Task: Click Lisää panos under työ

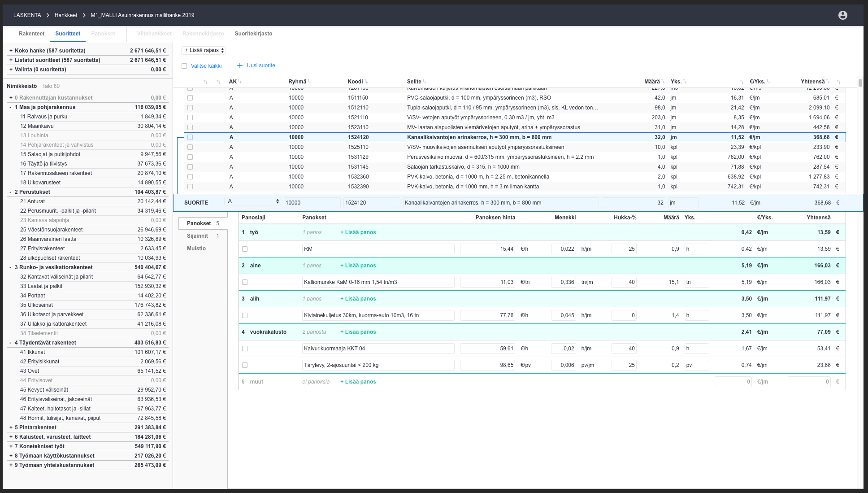Action: [358, 232]
